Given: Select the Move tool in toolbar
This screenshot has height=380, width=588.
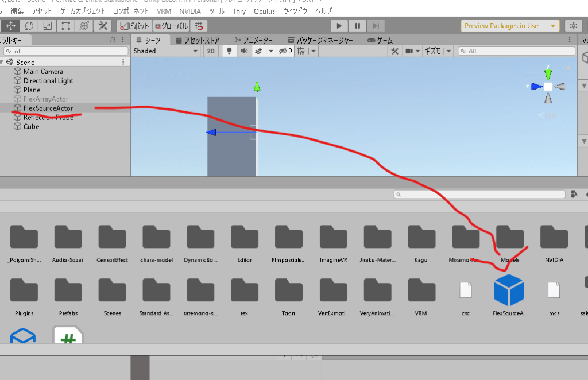Looking at the screenshot, I should (11, 26).
